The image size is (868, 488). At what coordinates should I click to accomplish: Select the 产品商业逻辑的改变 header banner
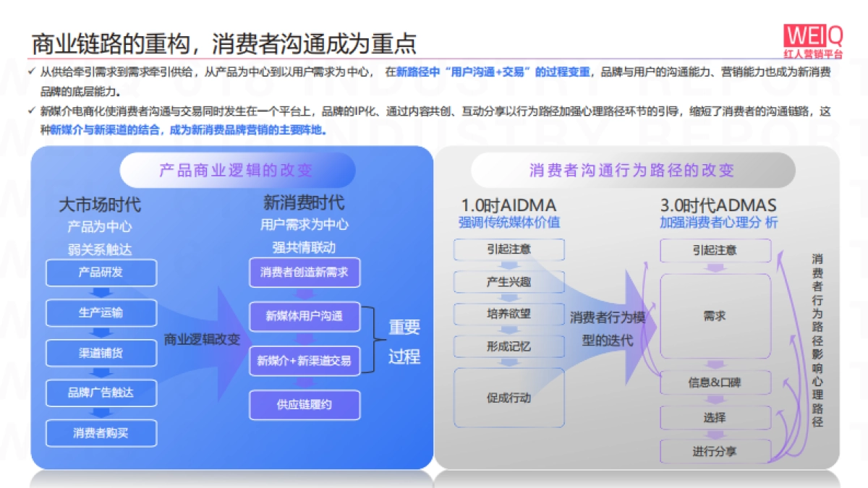click(238, 171)
